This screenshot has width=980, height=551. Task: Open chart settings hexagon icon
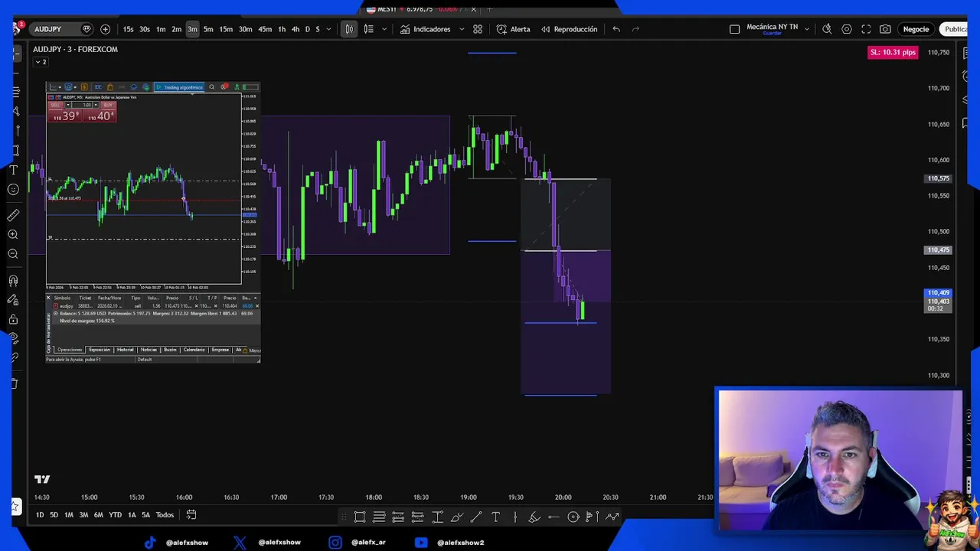[x=847, y=29]
